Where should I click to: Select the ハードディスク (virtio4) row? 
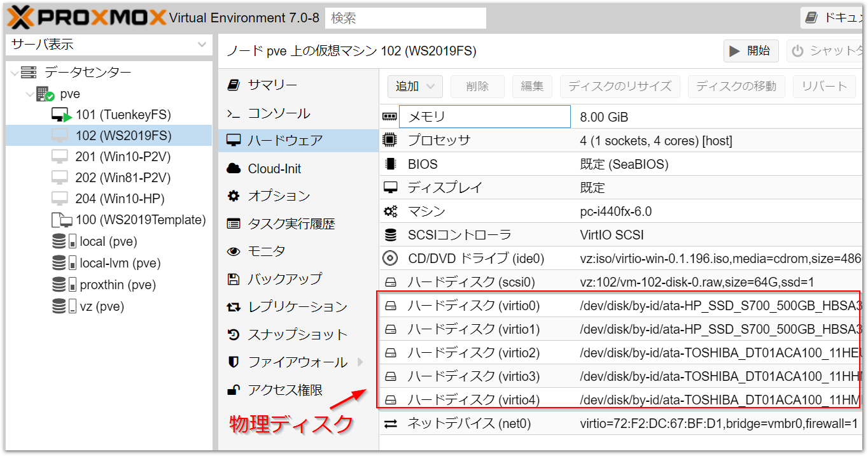[621, 400]
